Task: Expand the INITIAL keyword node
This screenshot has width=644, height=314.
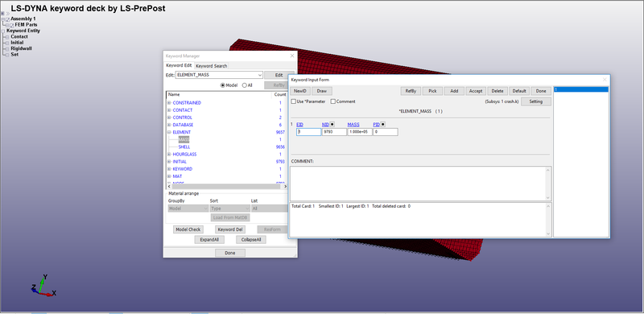Action: (169, 162)
